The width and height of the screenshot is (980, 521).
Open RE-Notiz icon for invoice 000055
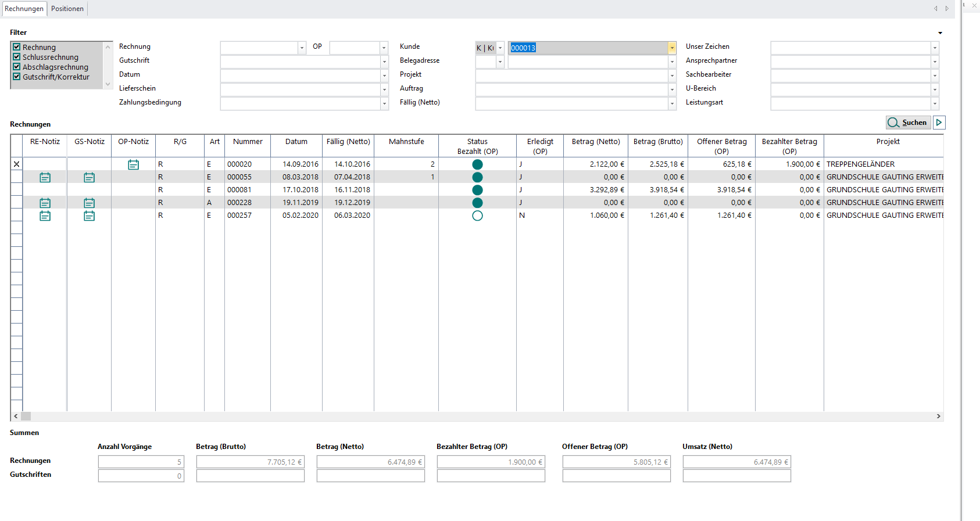(x=45, y=177)
